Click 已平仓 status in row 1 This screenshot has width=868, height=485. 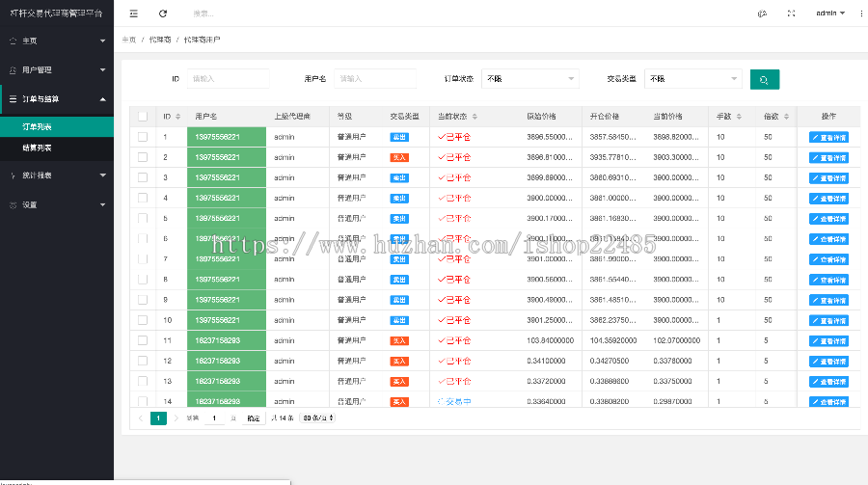pos(454,137)
